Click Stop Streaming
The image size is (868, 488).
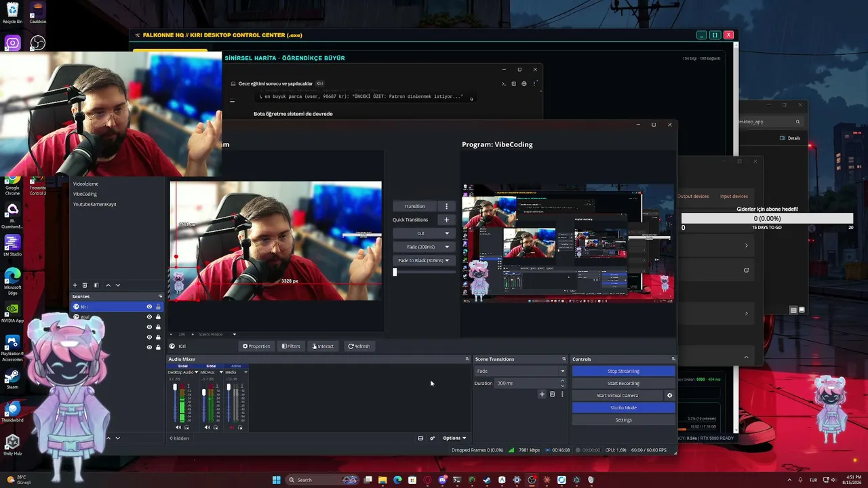point(623,371)
